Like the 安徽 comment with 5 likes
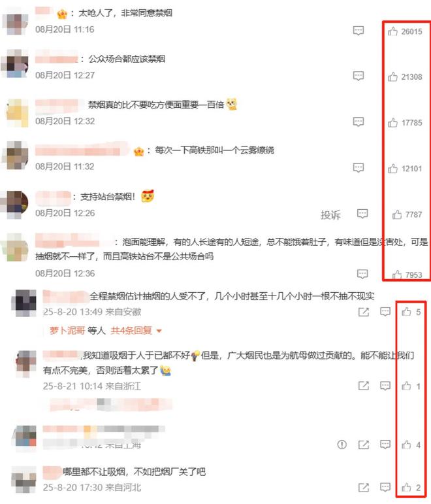431x504 pixels. pos(406,311)
